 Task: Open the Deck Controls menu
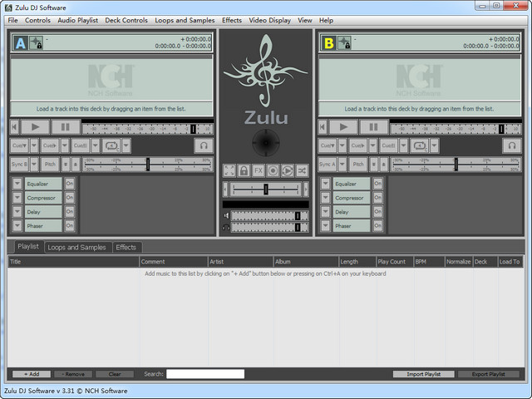pos(126,20)
